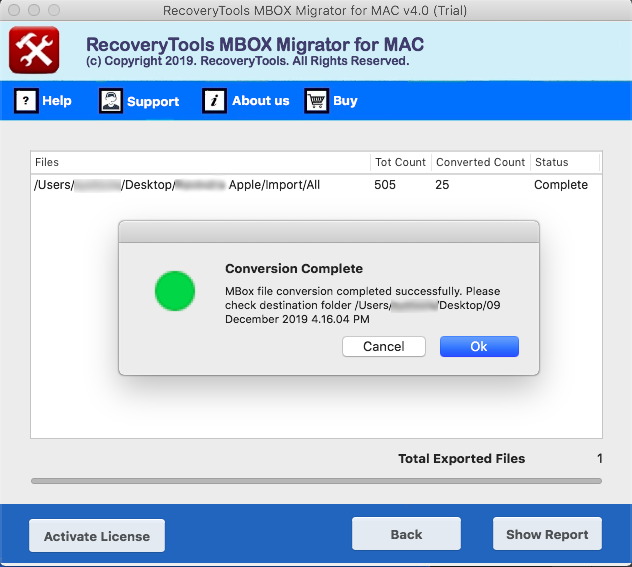
Task: Close the window with red button
Action: click(14, 10)
